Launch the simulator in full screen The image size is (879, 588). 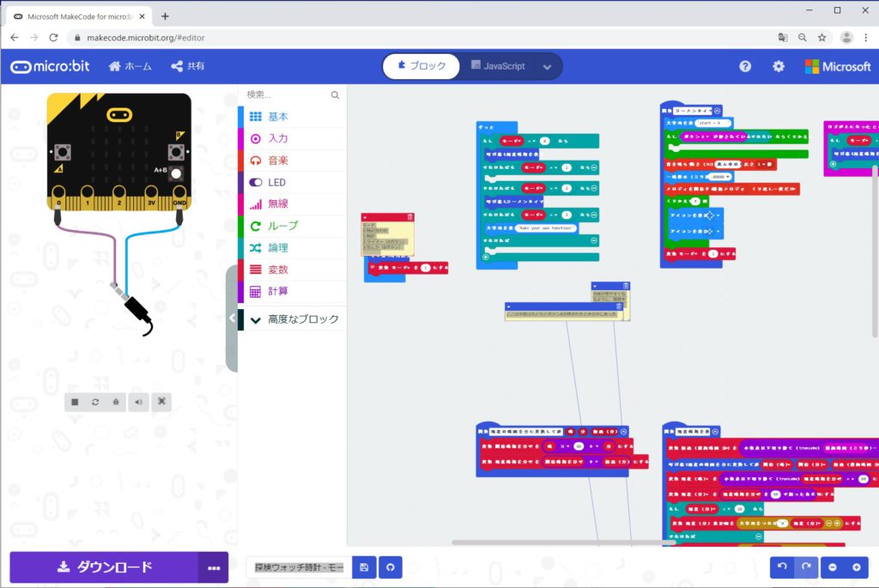point(161,402)
